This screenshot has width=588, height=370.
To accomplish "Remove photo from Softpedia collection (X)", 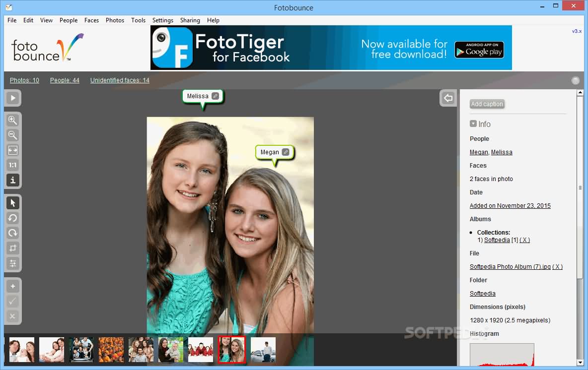I will click(x=524, y=240).
